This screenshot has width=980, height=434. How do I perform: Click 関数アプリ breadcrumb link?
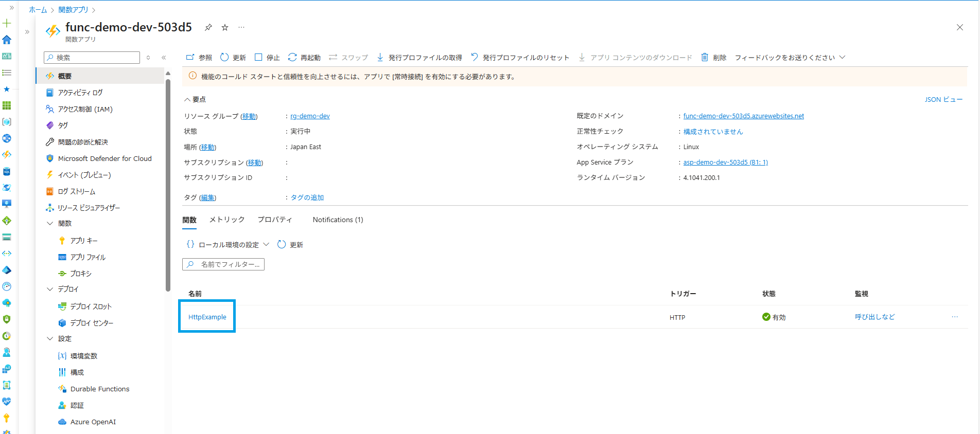coord(73,10)
